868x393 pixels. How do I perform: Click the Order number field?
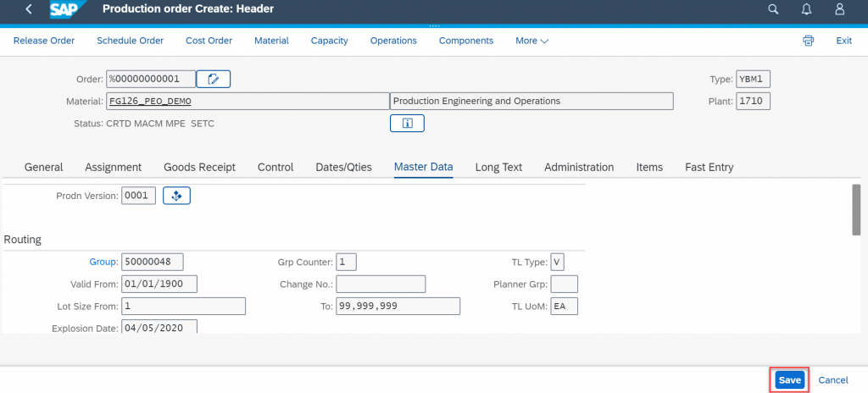[151, 79]
